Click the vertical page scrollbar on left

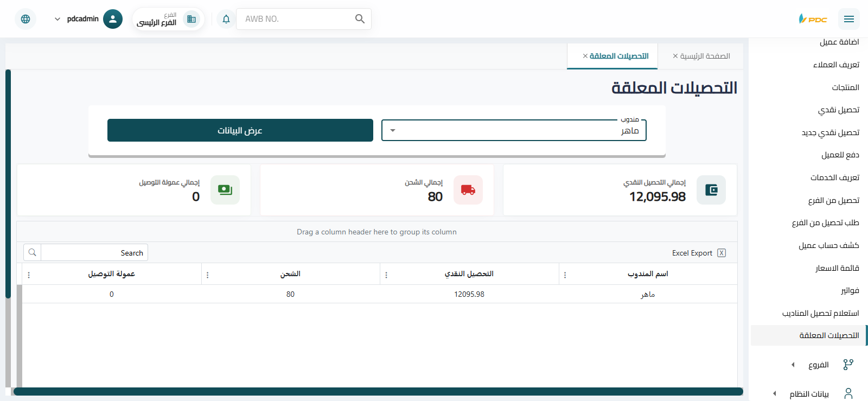pyautogui.click(x=8, y=184)
